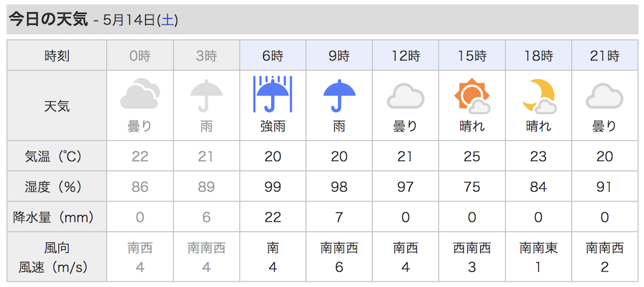Click the blue umbrella icon at 9時

(x=339, y=95)
